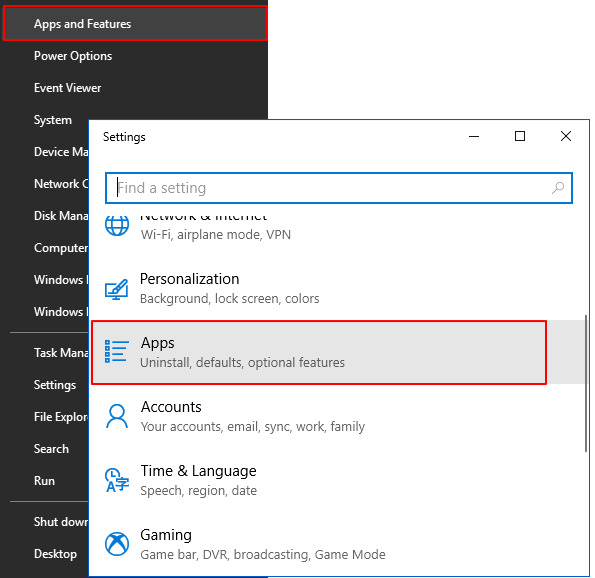The height and width of the screenshot is (578, 595).
Task: Open the Search menu entry
Action: [51, 449]
